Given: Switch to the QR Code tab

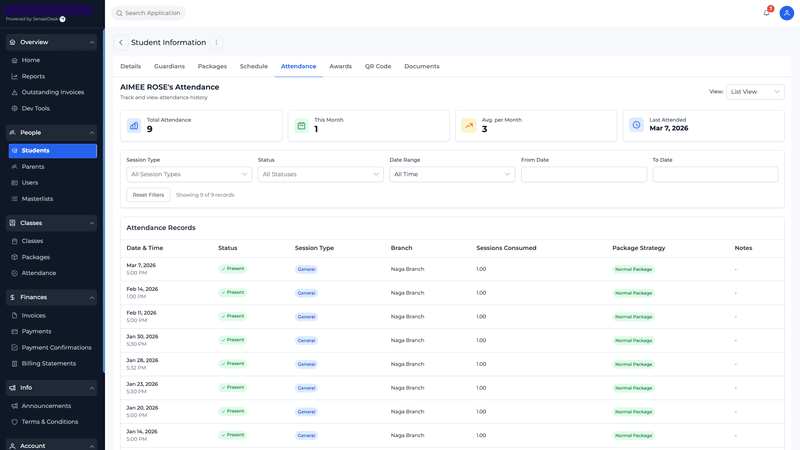Looking at the screenshot, I should click(378, 66).
